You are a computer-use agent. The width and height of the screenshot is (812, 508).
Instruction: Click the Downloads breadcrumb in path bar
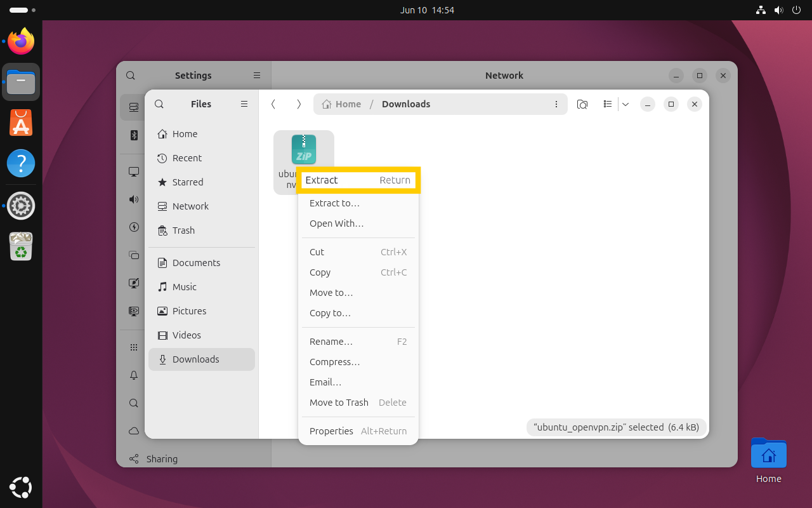pyautogui.click(x=406, y=104)
